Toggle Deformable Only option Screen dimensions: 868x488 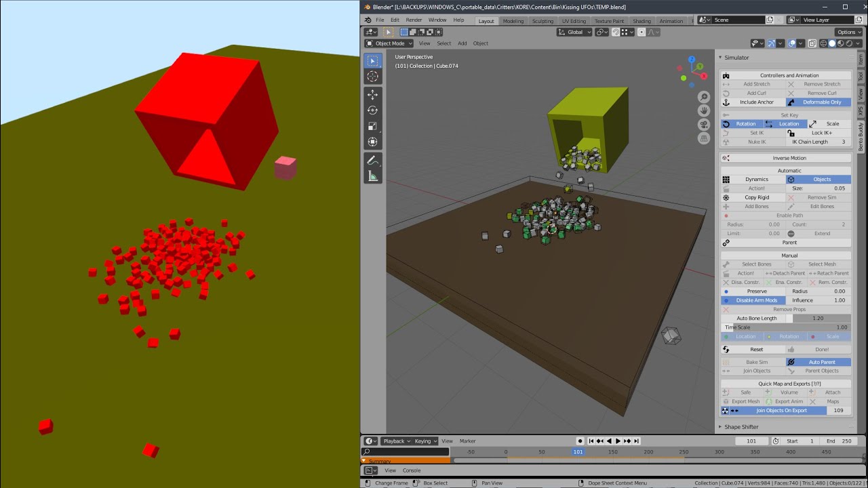[818, 102]
